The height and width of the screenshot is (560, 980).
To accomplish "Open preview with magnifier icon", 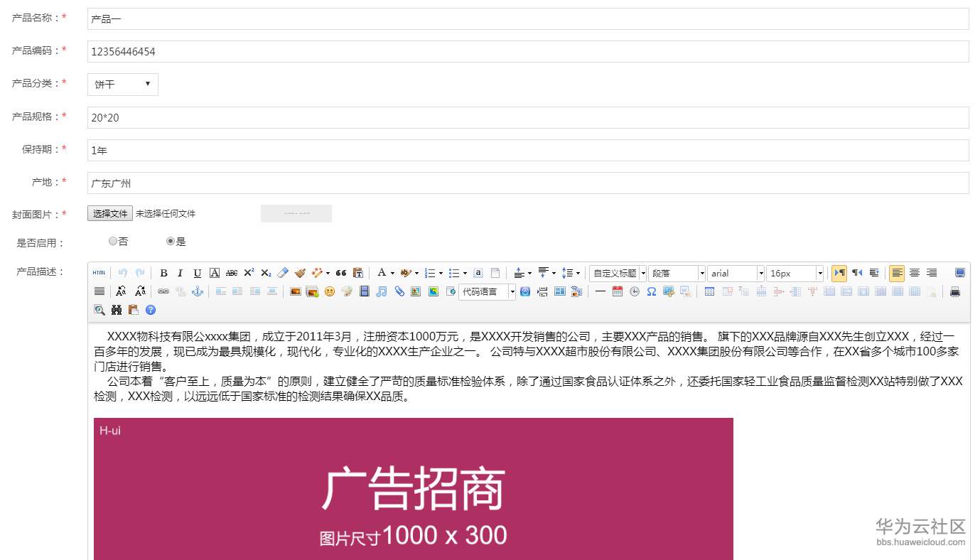I will click(x=99, y=310).
